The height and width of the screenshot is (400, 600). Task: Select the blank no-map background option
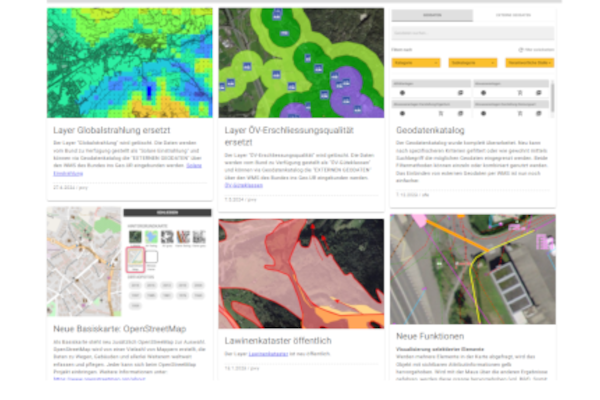pos(152,257)
